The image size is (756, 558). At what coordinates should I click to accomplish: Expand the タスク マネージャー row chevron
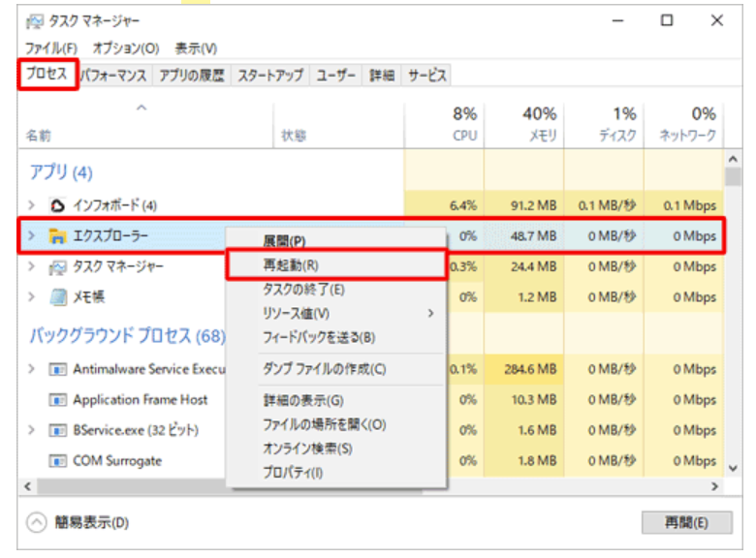point(32,266)
